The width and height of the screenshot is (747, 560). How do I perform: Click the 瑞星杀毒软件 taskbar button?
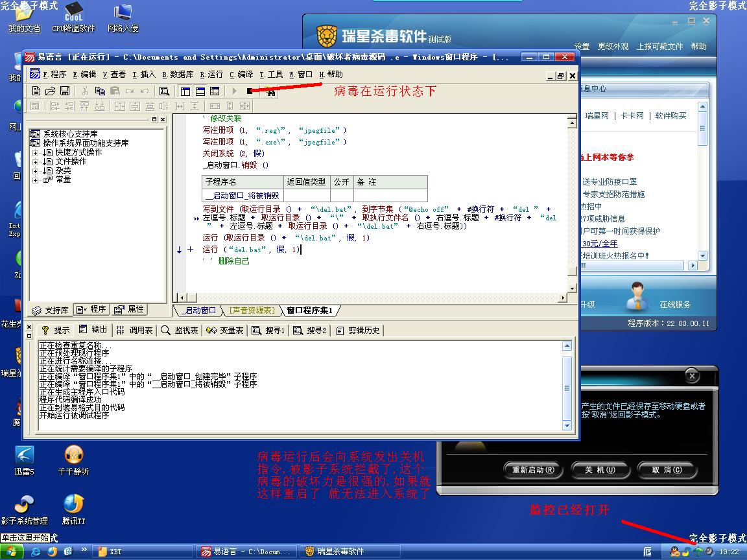coord(350,552)
